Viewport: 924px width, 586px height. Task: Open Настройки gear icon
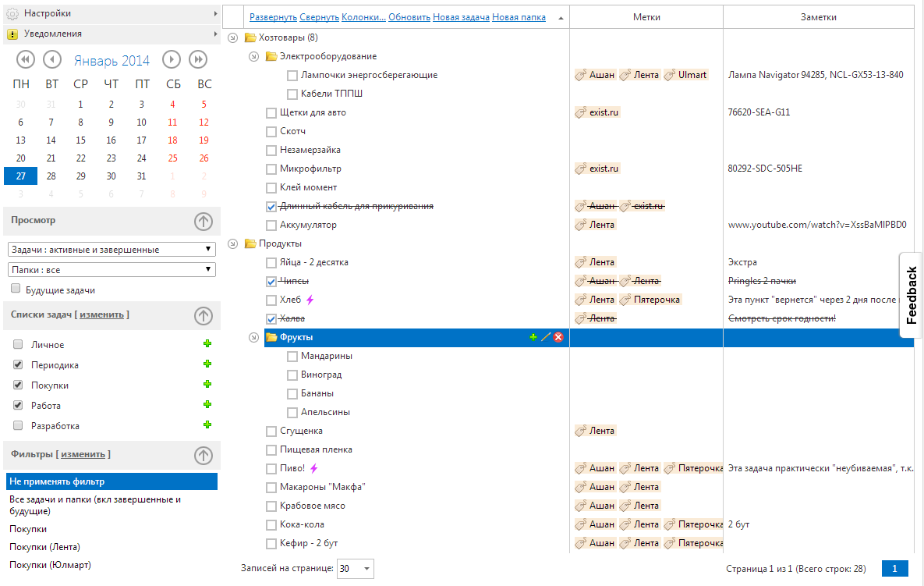click(x=12, y=13)
